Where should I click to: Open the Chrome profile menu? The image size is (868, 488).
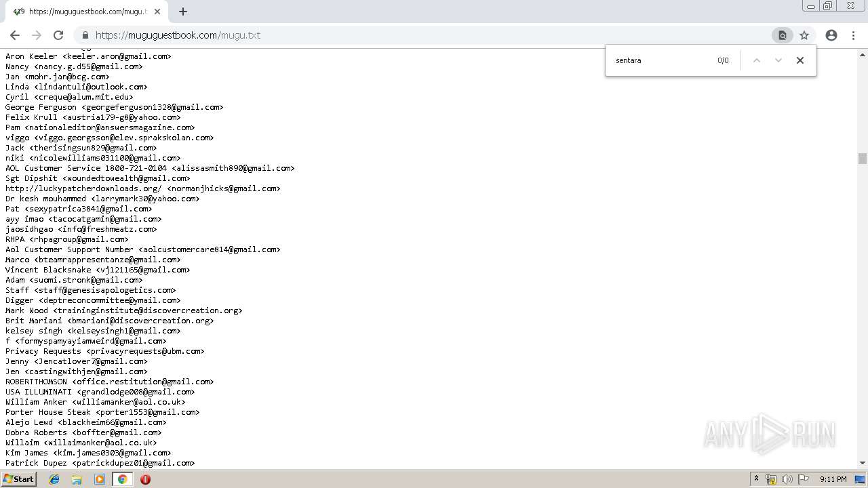coord(831,35)
